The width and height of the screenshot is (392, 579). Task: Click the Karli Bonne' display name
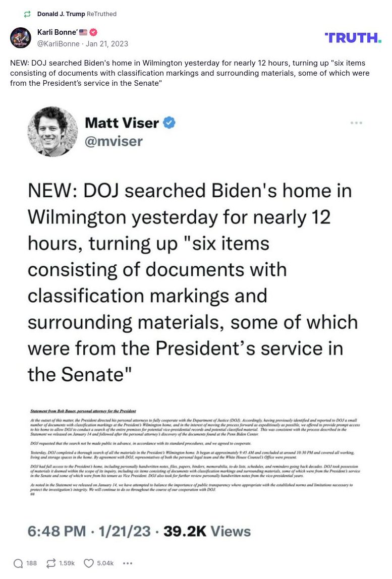tap(57, 32)
